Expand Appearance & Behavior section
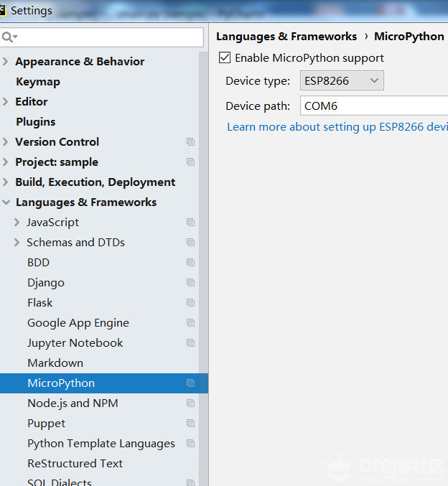Image resolution: width=448 pixels, height=486 pixels. coord(5,61)
